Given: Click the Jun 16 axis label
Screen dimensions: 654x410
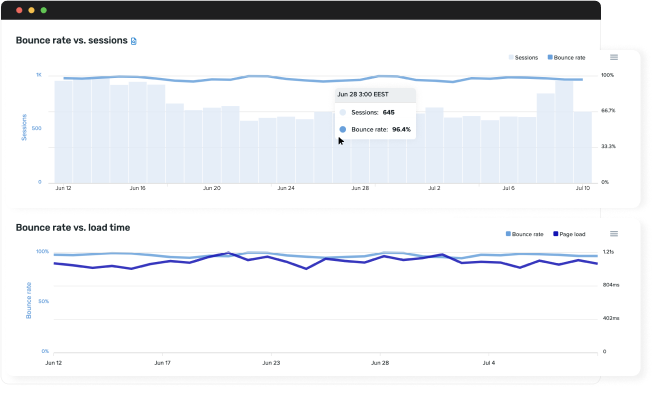Looking at the screenshot, I should pyautogui.click(x=138, y=188).
